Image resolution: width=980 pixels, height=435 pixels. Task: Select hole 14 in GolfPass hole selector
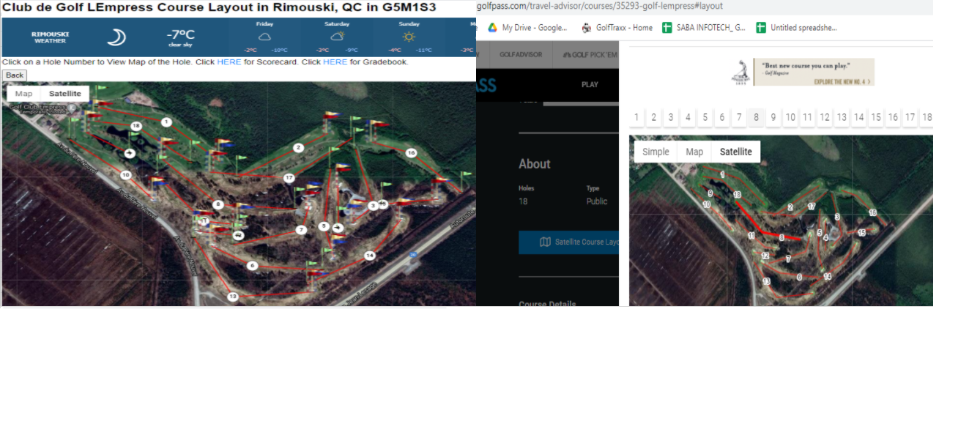click(859, 117)
